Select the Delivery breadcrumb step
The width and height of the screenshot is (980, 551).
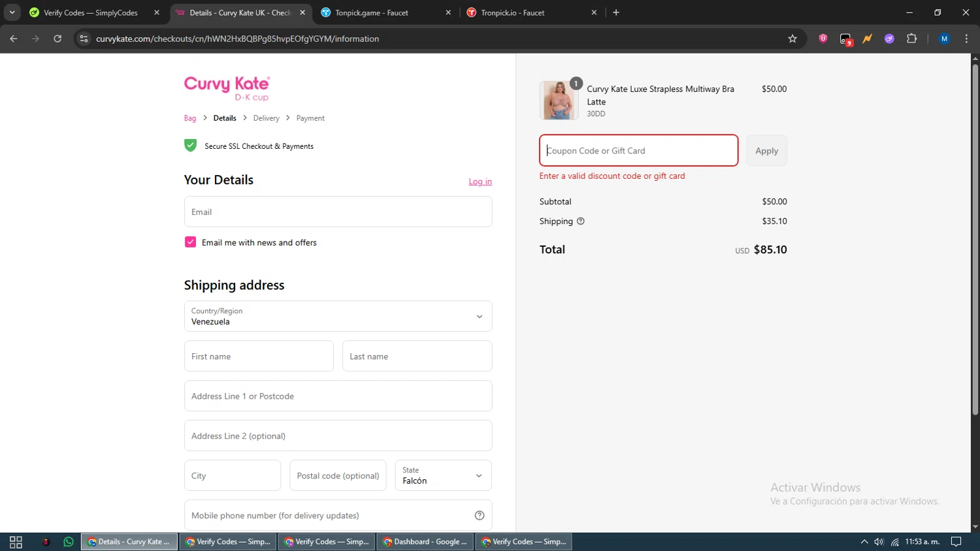click(266, 118)
